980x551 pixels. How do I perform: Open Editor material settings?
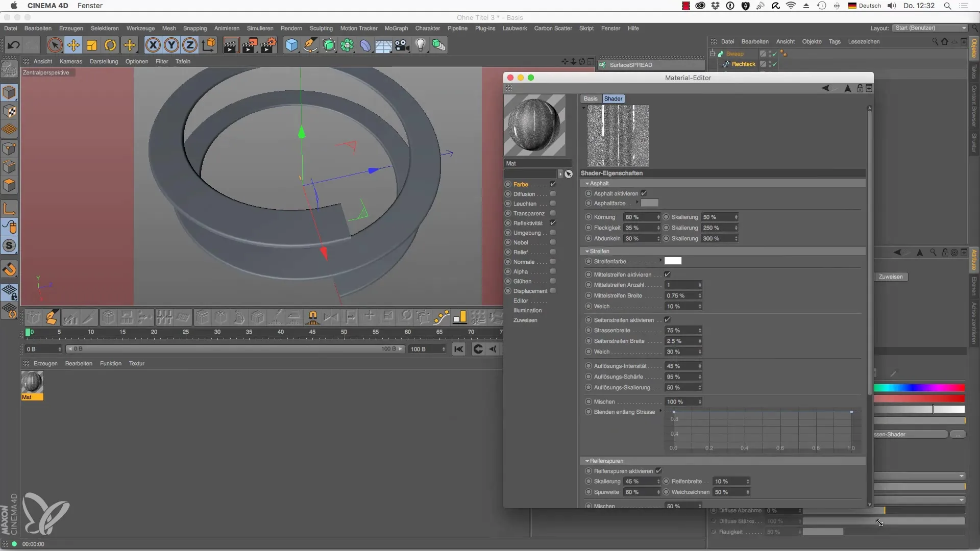tap(521, 301)
